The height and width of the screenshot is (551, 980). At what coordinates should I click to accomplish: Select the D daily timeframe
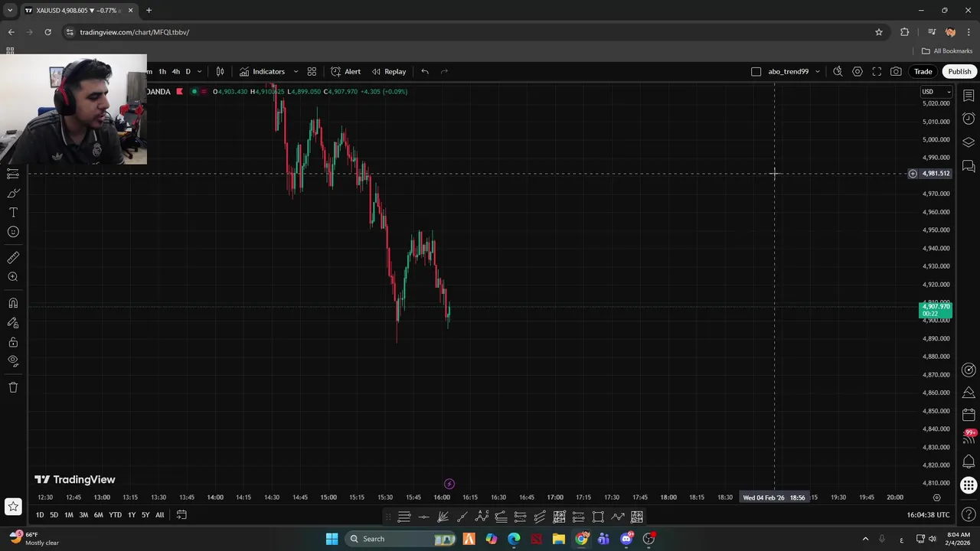coord(188,71)
